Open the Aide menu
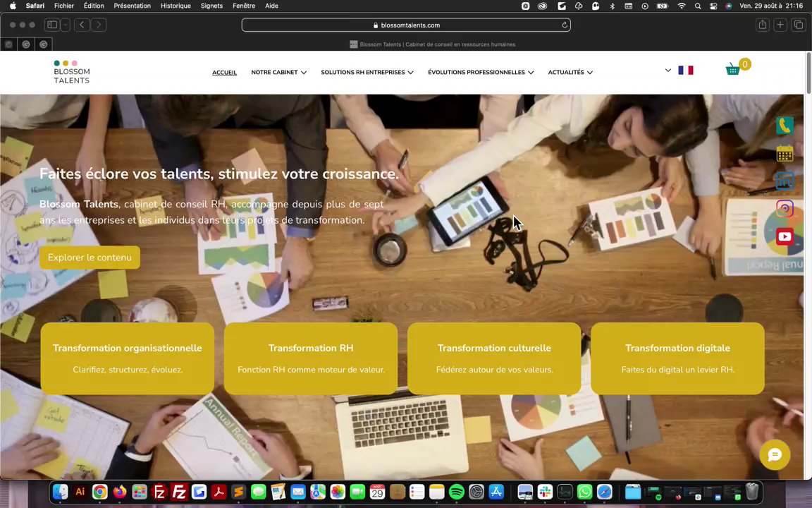Screen dimensions: 812x508 click(271, 6)
